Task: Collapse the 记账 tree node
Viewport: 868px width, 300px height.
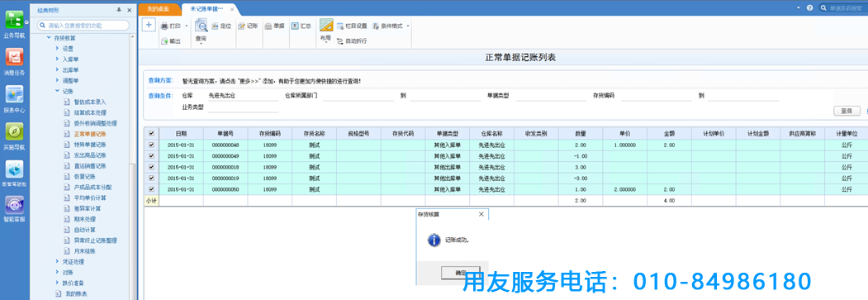Action: (x=56, y=91)
